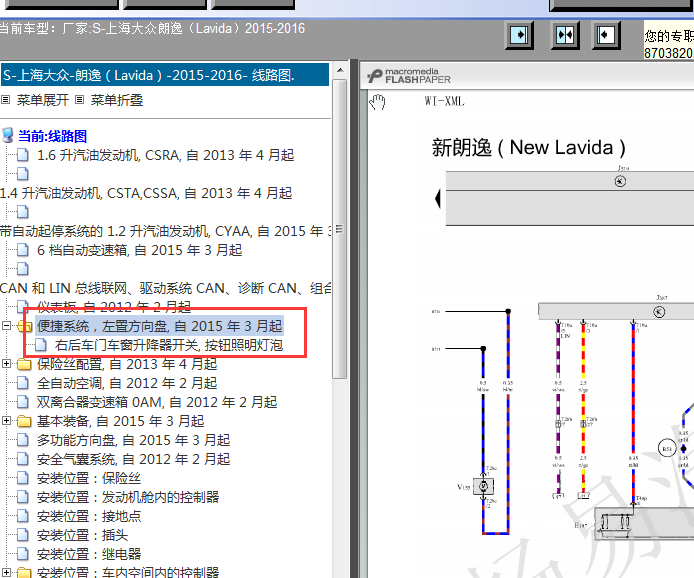The image size is (694, 578).
Task: Open 安装位置：插头 page
Action: (82, 536)
